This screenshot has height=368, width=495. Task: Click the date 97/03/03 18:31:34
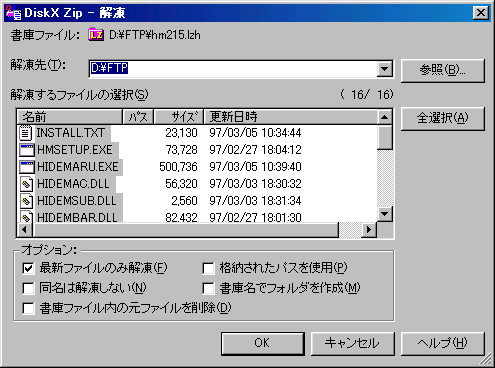click(255, 201)
